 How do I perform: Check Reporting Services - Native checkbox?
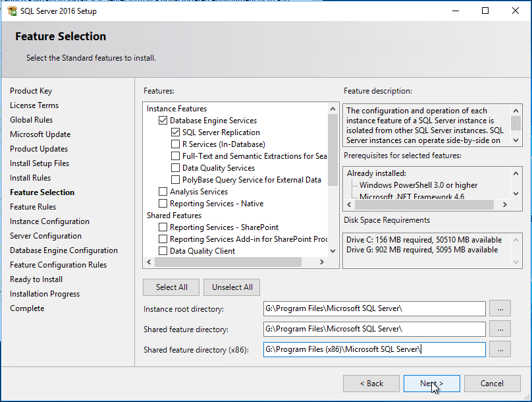[163, 204]
